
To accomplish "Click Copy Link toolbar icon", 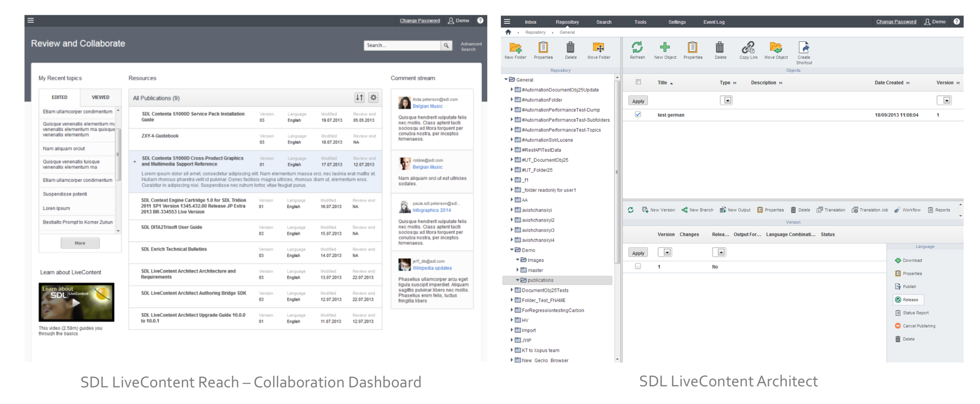I will click(748, 51).
